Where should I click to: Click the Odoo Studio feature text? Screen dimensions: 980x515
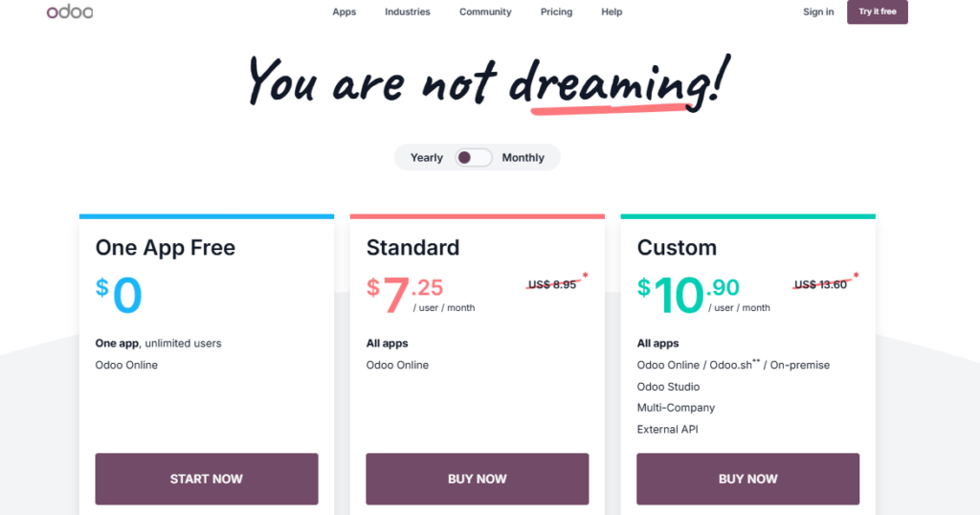pyautogui.click(x=668, y=387)
